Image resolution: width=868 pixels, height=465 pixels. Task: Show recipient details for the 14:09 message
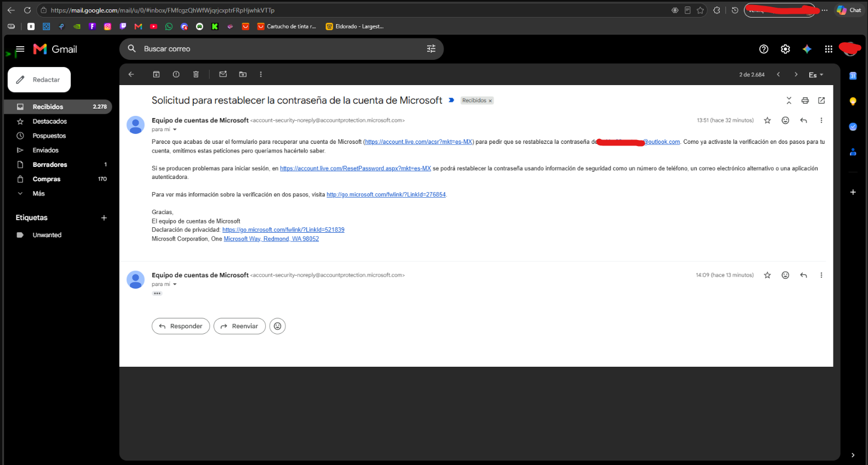[x=175, y=284]
